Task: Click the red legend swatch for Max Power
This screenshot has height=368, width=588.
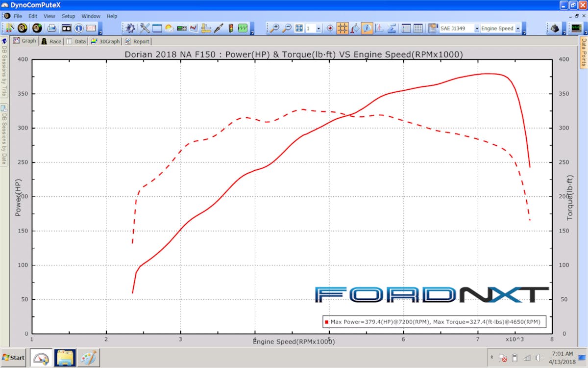Action: 326,322
